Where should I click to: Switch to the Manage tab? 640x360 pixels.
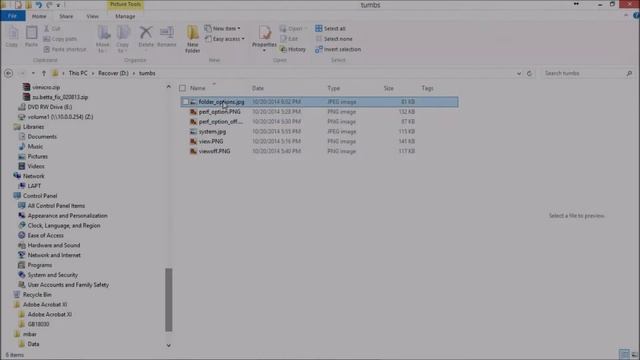tap(125, 16)
